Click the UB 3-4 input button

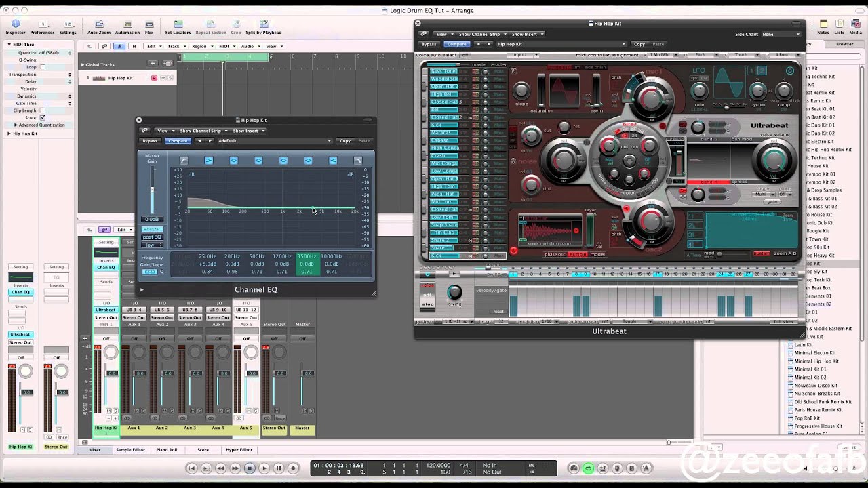point(134,310)
